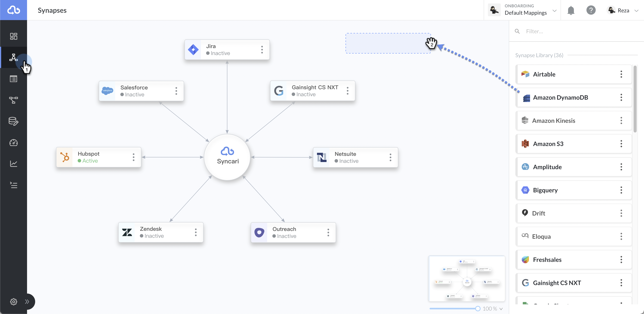
Task: Open the notifications bell
Action: (571, 10)
